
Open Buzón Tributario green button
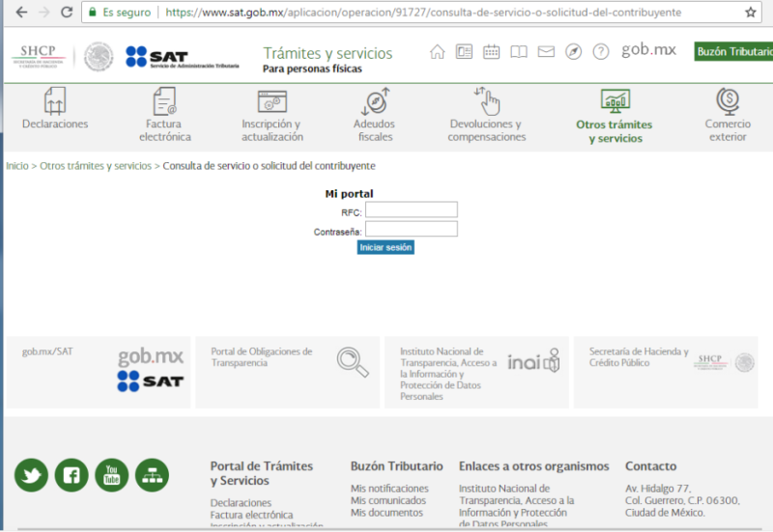(x=733, y=52)
